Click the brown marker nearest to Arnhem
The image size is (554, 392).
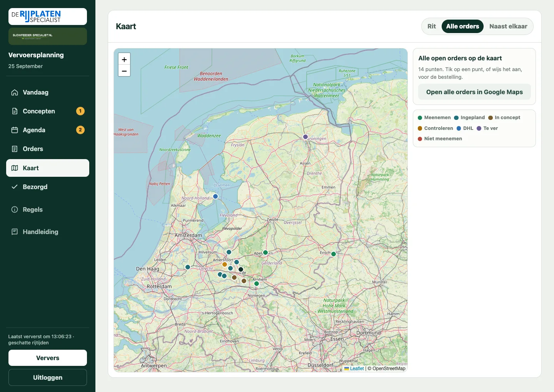244,281
